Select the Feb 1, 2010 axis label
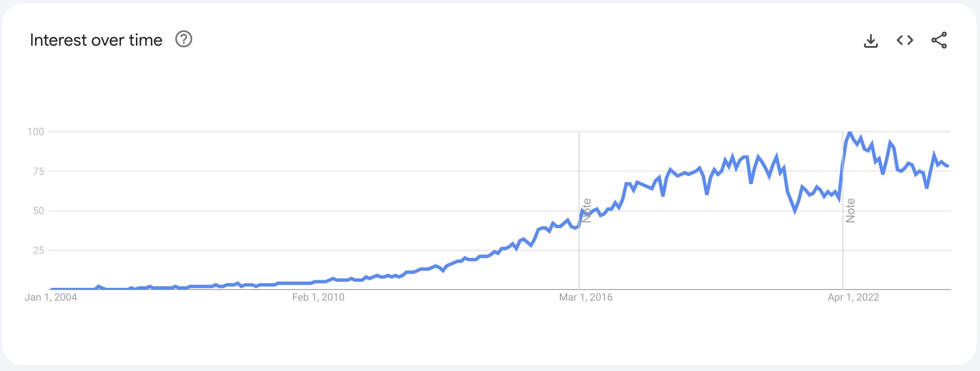The width and height of the screenshot is (980, 371). 318,298
